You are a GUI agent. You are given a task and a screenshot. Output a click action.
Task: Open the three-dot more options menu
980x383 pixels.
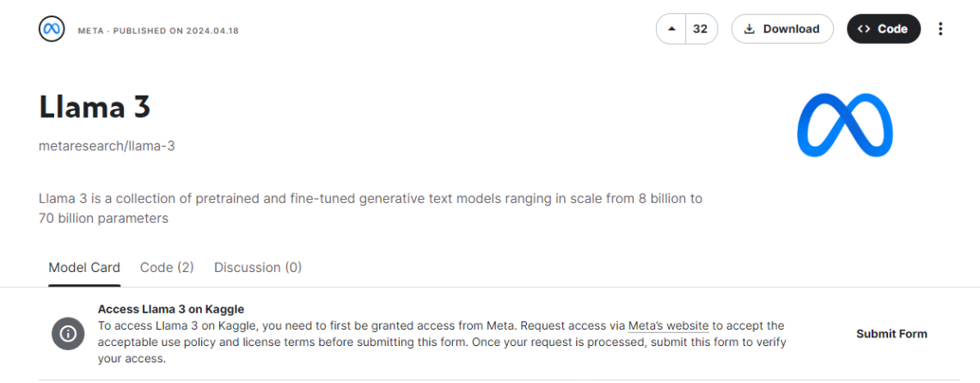(x=940, y=29)
